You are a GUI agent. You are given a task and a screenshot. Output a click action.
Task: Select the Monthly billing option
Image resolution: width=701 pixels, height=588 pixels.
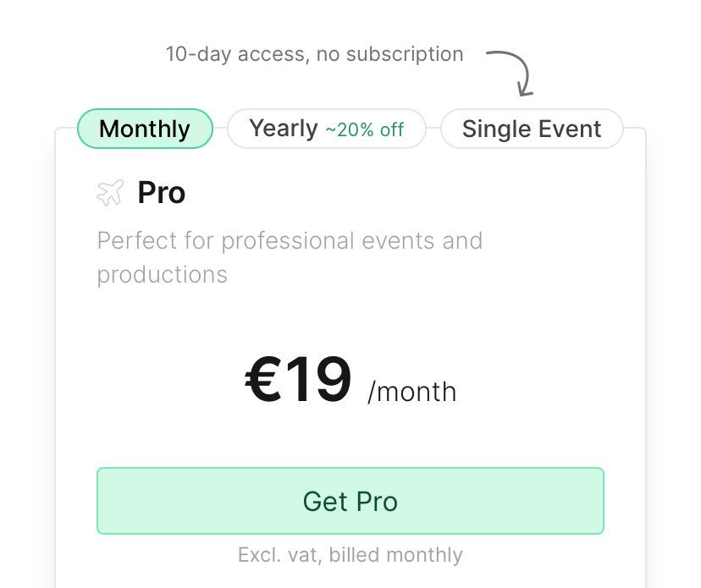(145, 129)
